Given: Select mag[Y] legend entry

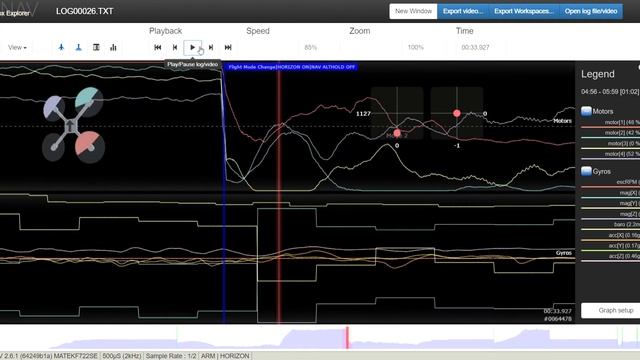Looking at the screenshot, I should pyautogui.click(x=611, y=204).
